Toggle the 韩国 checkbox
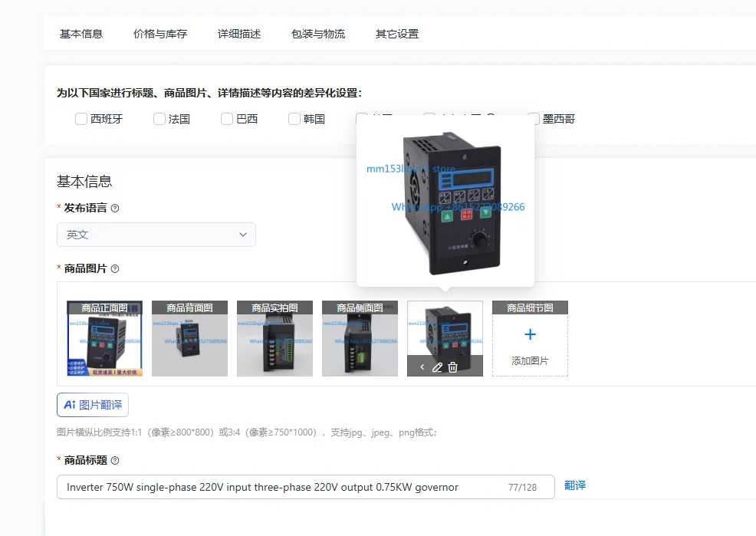This screenshot has height=536, width=756. 294,119
